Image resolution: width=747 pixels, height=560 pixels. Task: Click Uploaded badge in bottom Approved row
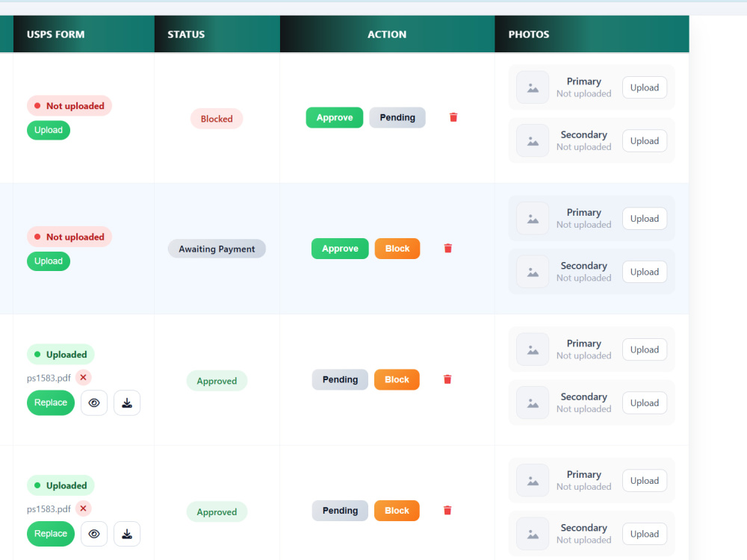(61, 485)
